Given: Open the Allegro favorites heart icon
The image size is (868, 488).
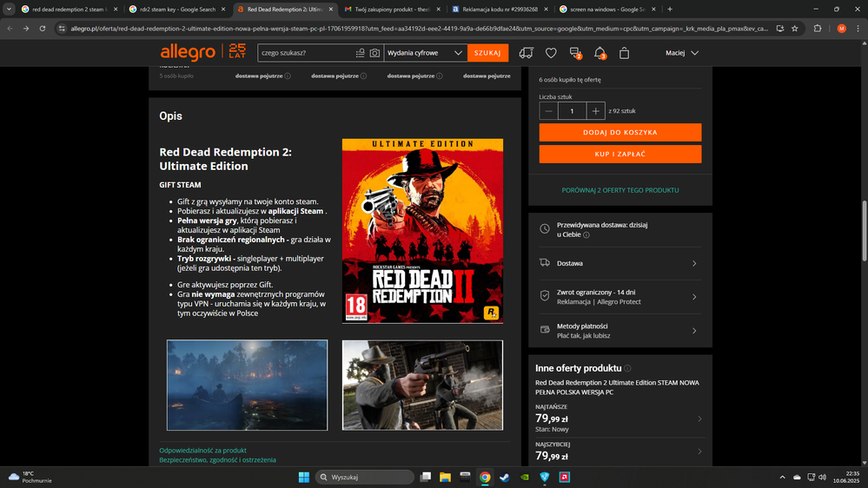Looking at the screenshot, I should click(551, 53).
